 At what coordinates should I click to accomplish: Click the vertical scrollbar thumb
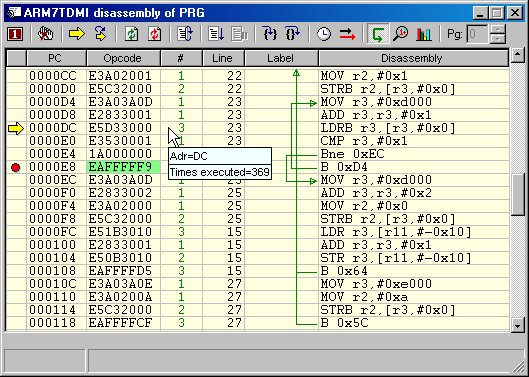click(518, 194)
